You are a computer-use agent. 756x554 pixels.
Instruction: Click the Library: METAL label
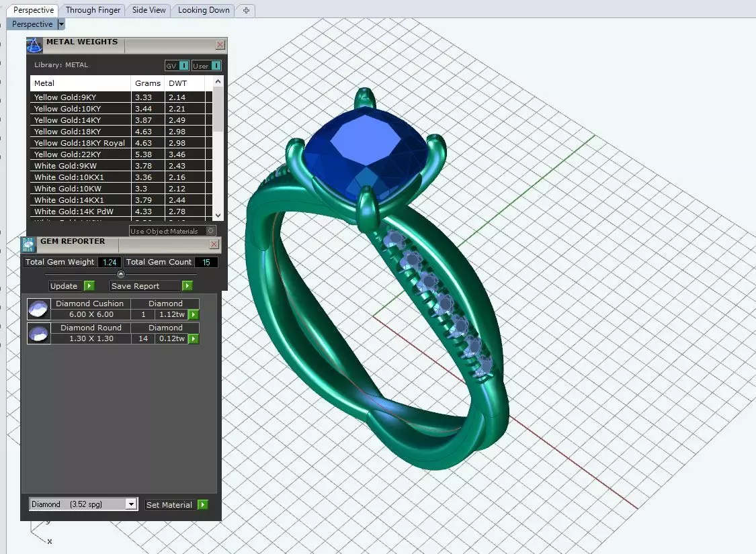(61, 65)
